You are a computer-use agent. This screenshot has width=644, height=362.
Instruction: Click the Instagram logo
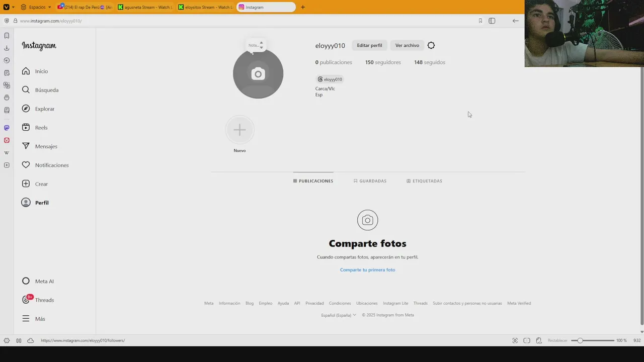click(39, 46)
